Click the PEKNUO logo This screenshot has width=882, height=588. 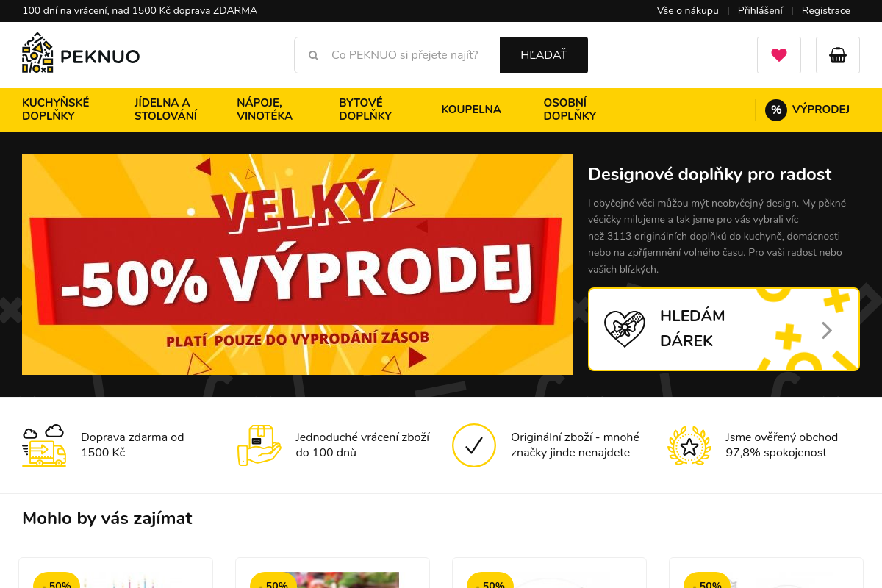click(81, 53)
